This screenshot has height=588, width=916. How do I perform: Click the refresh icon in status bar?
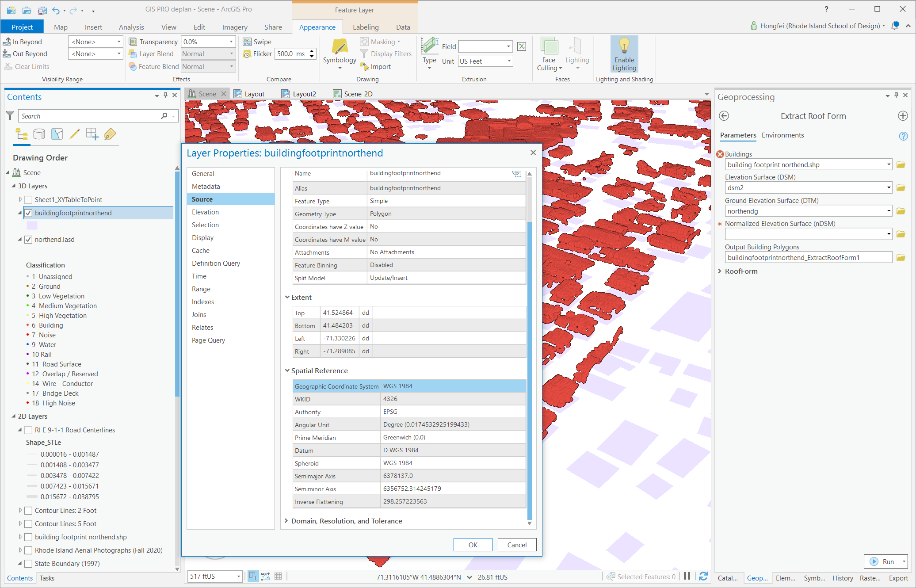pos(703,576)
